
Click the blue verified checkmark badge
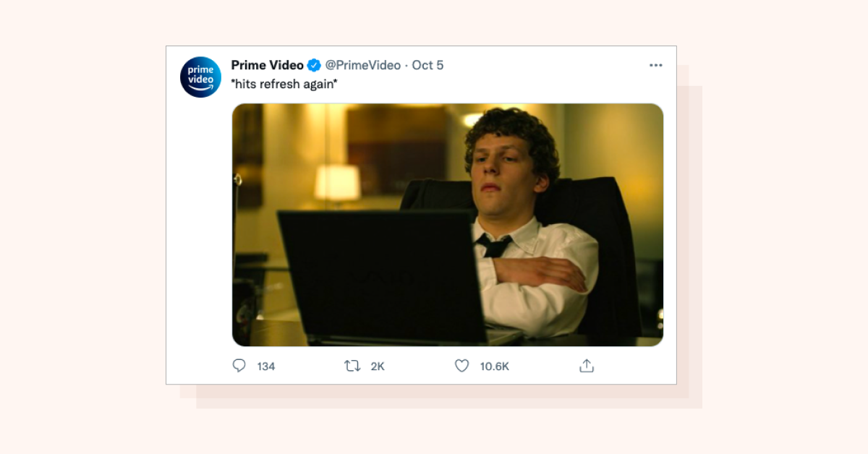pos(313,65)
